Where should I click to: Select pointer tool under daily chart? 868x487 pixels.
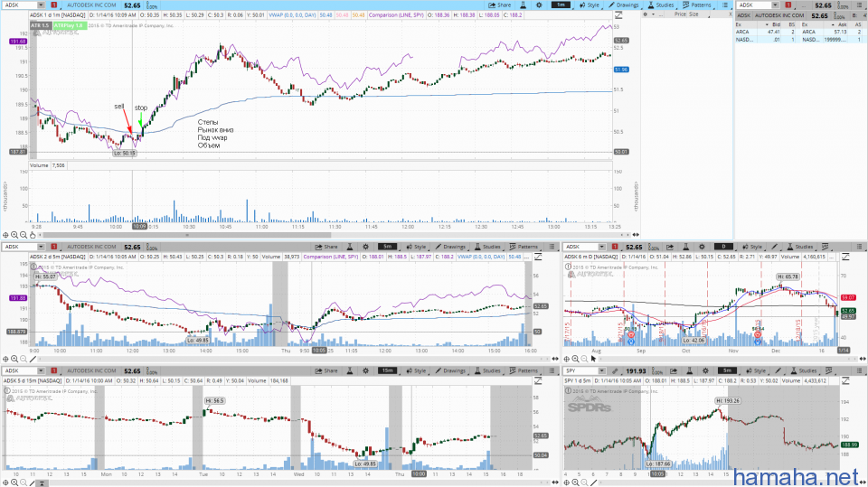pyautogui.click(x=593, y=359)
